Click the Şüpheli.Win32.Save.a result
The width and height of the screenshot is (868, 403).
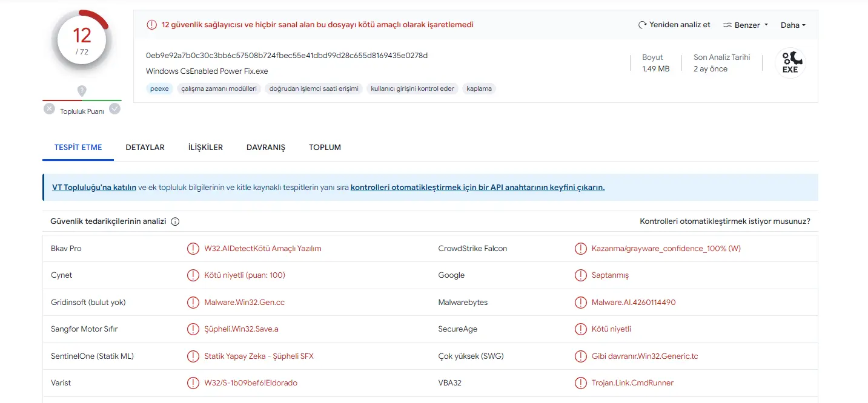[x=241, y=329]
